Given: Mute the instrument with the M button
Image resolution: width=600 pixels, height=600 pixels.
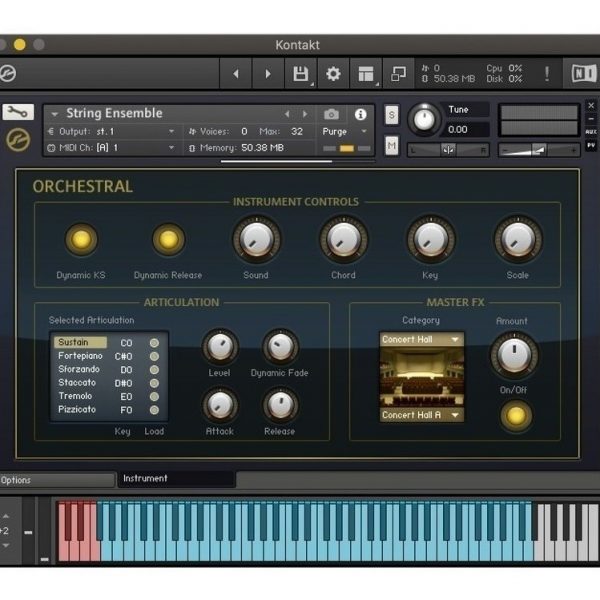Looking at the screenshot, I should [x=391, y=145].
